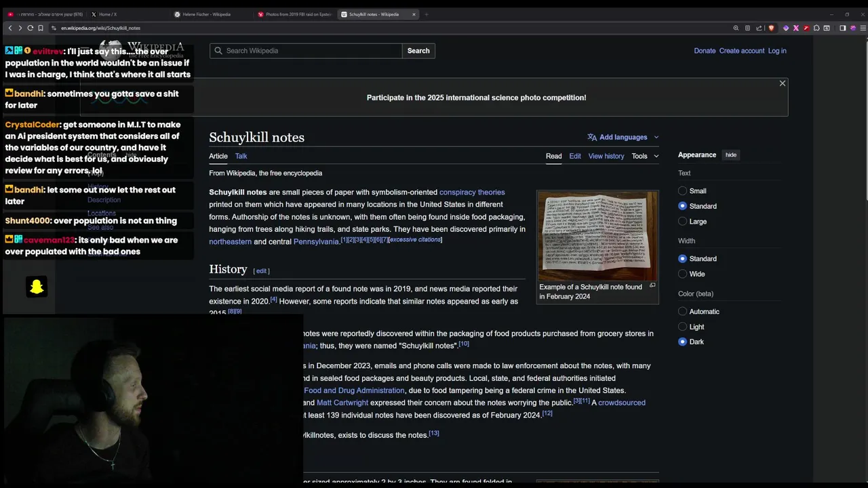Toggle the browser sidebar panel icon

pyautogui.click(x=843, y=28)
